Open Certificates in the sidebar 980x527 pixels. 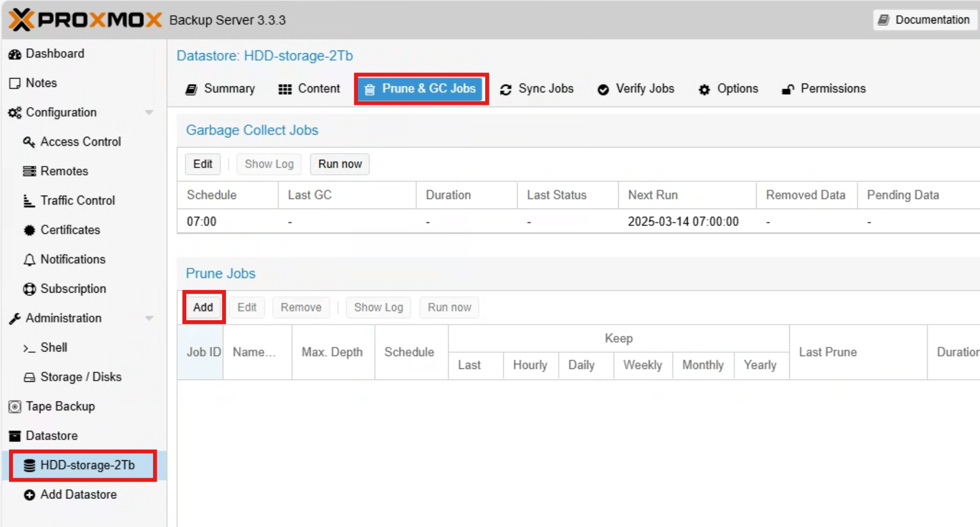click(84, 230)
